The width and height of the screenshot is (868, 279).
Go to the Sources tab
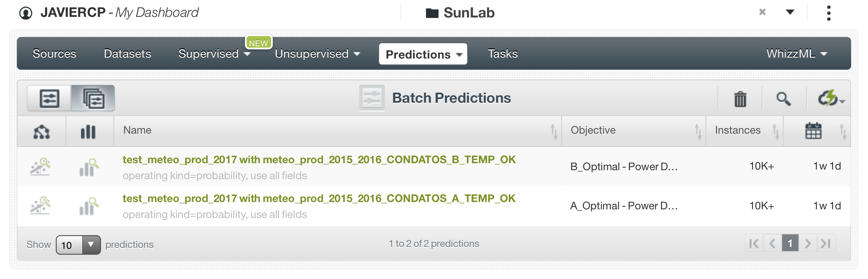pos(54,54)
